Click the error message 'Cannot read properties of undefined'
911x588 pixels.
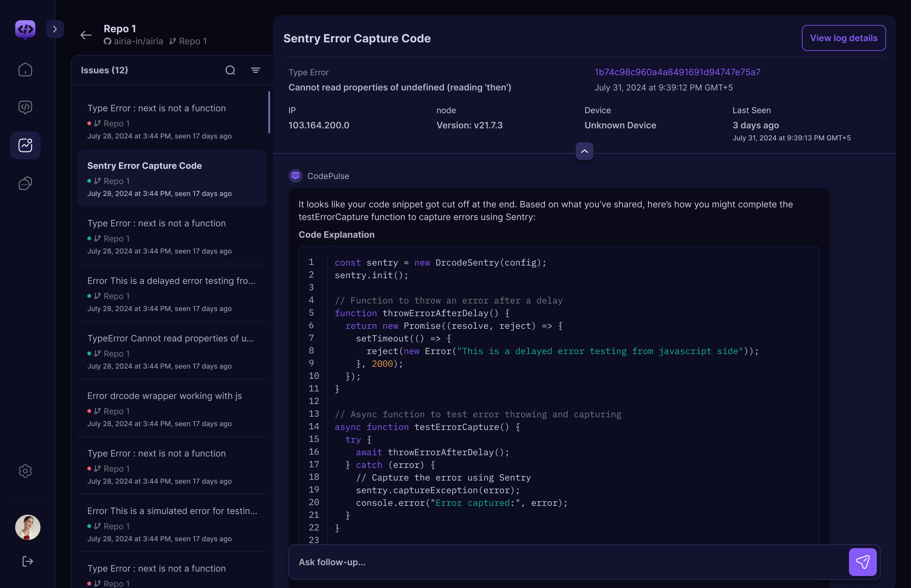[x=400, y=88]
